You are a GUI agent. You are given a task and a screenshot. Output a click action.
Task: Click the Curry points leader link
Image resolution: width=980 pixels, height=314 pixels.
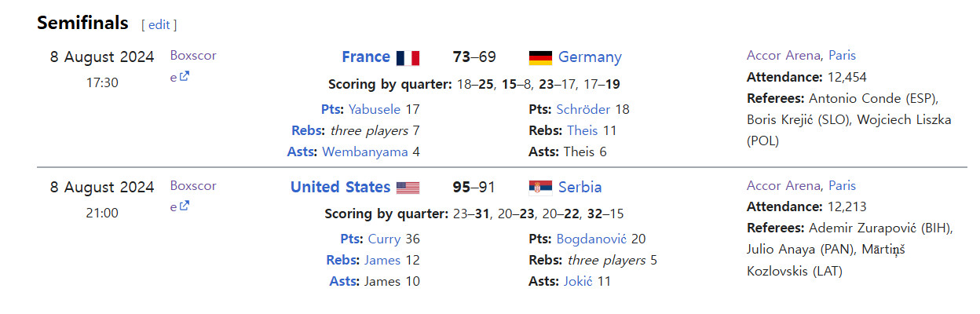(x=384, y=239)
